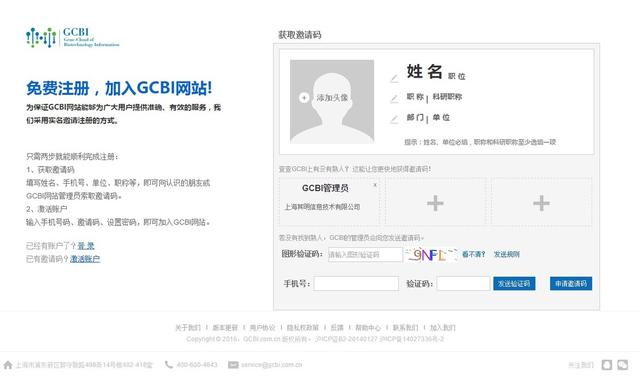This screenshot has height=379, width=640.
Task: Select the GCBI管理员 card name
Action: click(325, 188)
